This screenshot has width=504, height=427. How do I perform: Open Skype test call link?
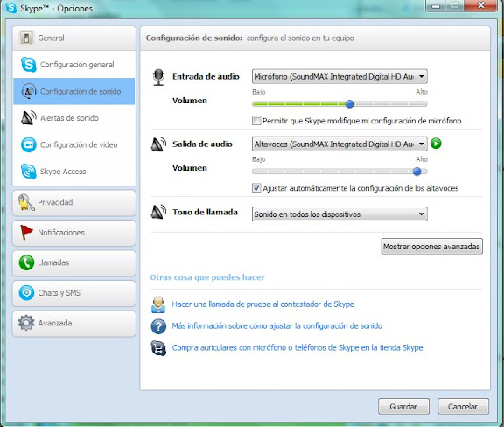click(x=262, y=304)
